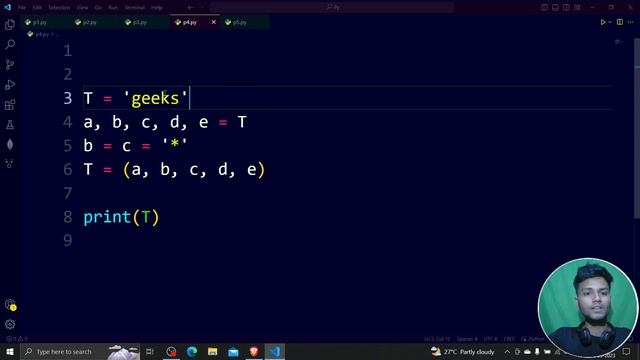Click the p4.py breadcrumb

pos(42,34)
